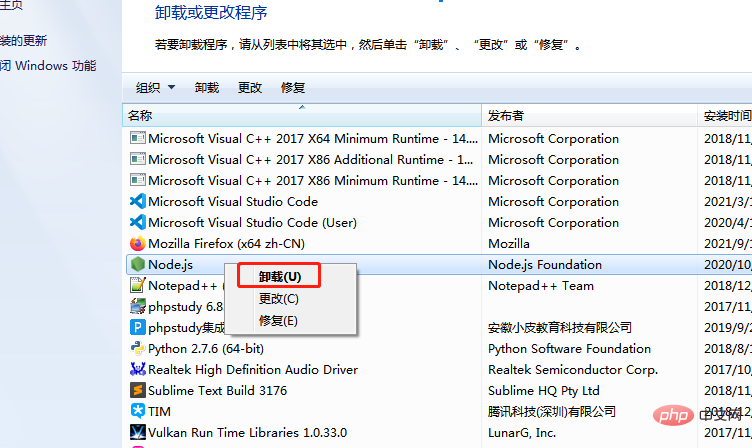The height and width of the screenshot is (448, 752).
Task: Click the Node.js hexagon icon
Action: (x=138, y=264)
